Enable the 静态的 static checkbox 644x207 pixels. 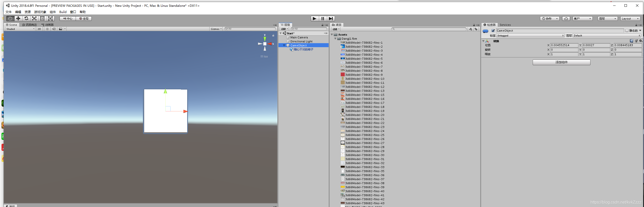point(627,31)
